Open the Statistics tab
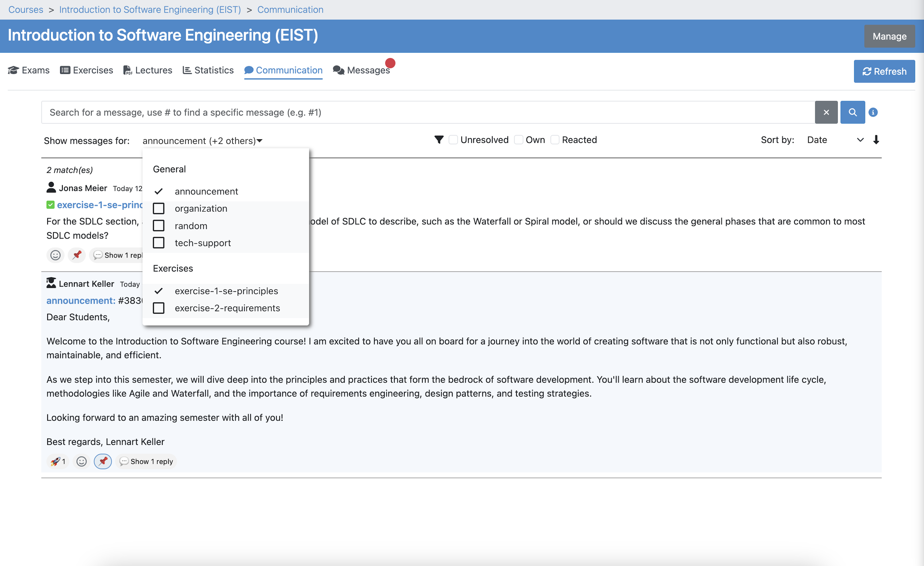 click(208, 70)
